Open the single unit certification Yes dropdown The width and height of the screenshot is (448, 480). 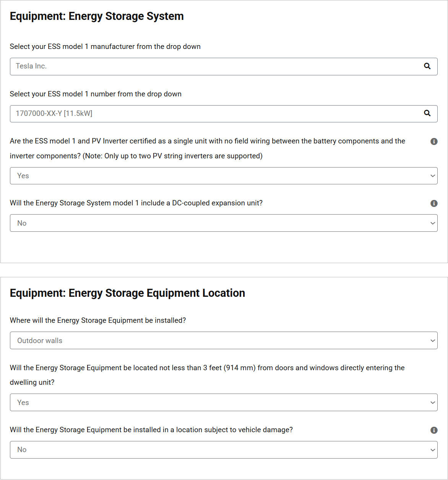pyautogui.click(x=224, y=176)
